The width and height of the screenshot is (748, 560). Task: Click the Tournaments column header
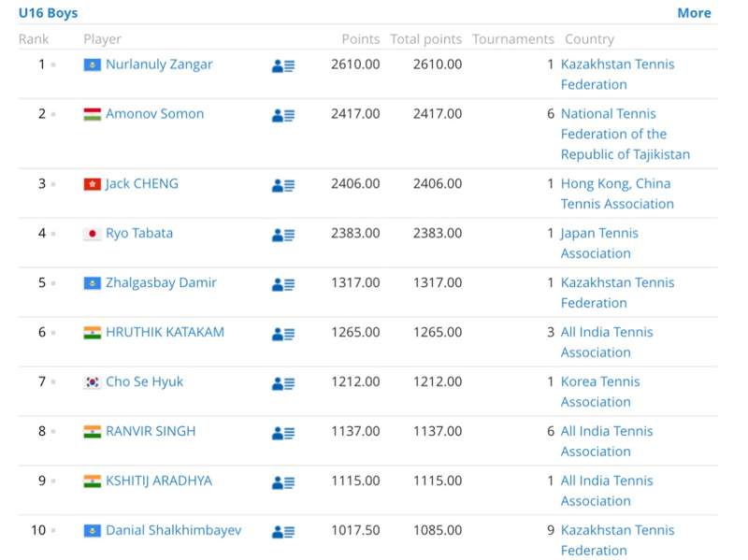[x=512, y=39]
